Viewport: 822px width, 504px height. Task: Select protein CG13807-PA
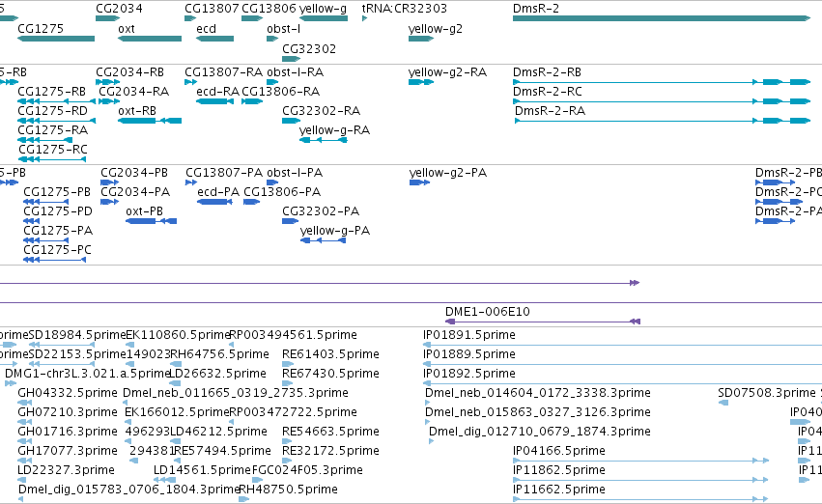(191, 182)
